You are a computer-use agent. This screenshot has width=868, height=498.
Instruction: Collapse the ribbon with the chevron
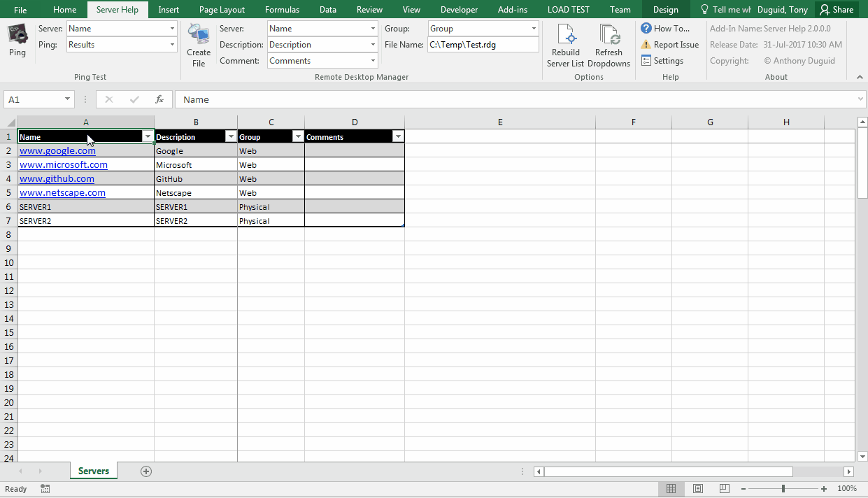coord(860,76)
